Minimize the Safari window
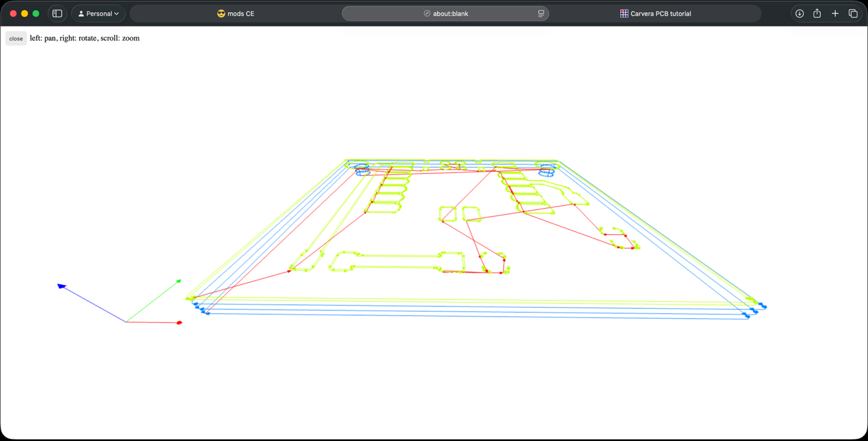 (25, 14)
